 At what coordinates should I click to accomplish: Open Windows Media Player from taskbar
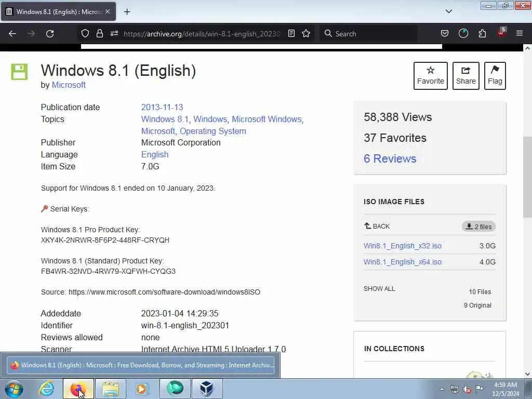click(142, 389)
